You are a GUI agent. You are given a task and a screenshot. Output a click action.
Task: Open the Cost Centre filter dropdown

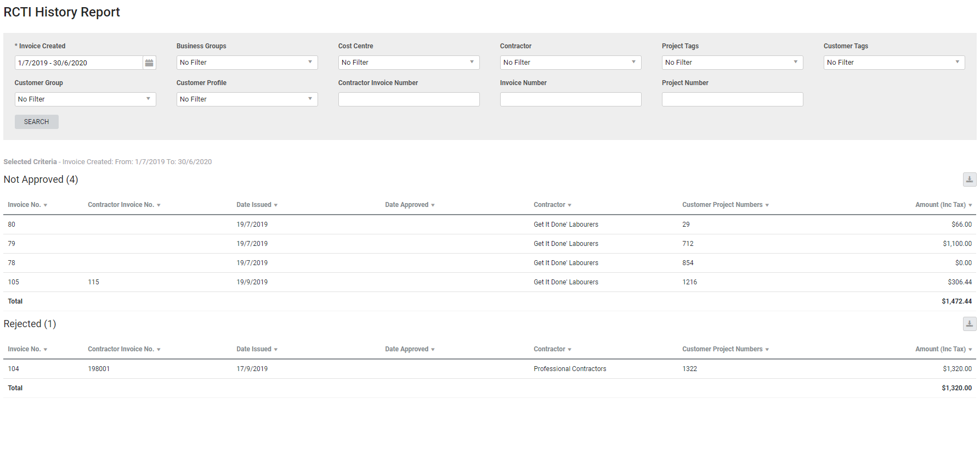pyautogui.click(x=409, y=63)
